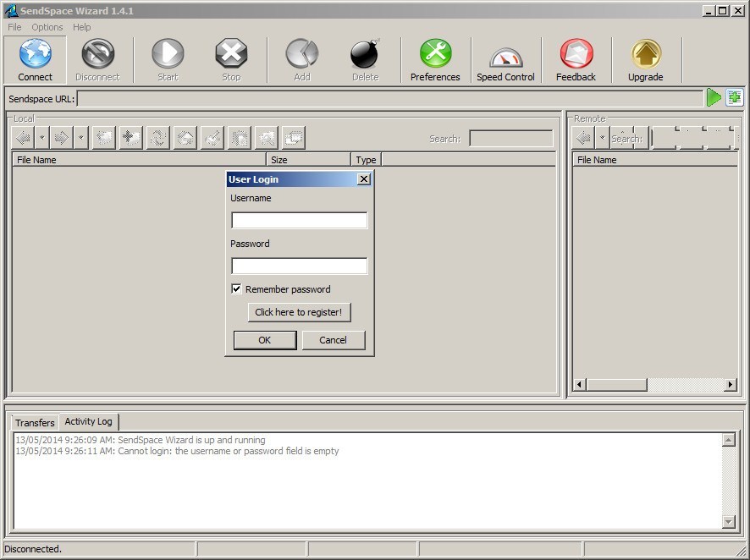Click the Remote scrollbar left arrow

[x=580, y=385]
